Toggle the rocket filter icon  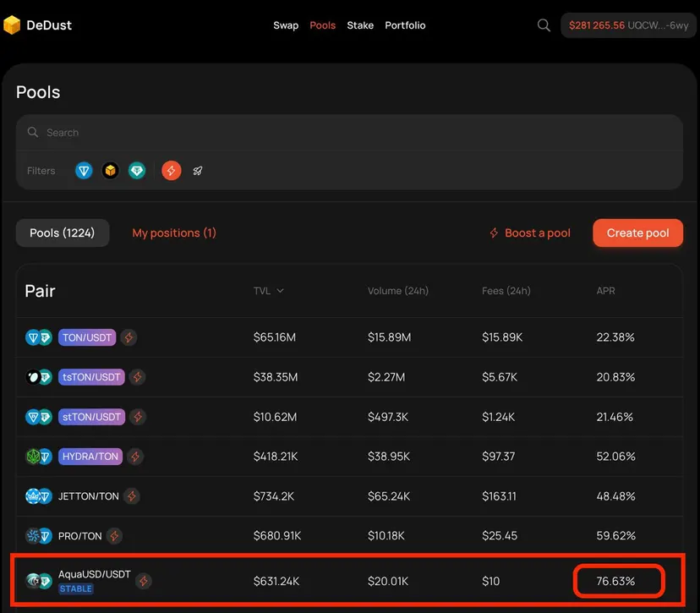[x=198, y=171]
